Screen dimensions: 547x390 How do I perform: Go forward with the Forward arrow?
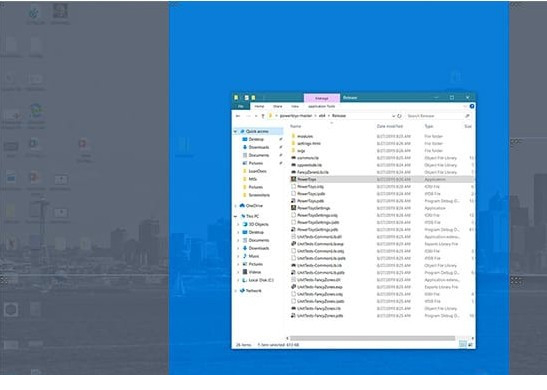248,116
